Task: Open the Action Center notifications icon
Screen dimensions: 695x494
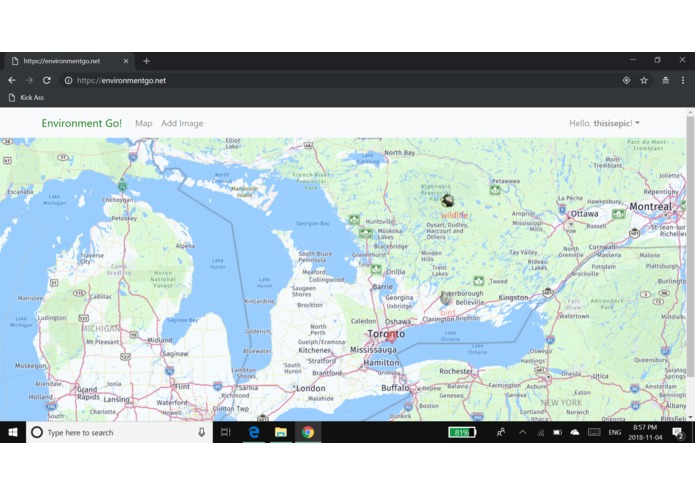Action: pos(678,432)
